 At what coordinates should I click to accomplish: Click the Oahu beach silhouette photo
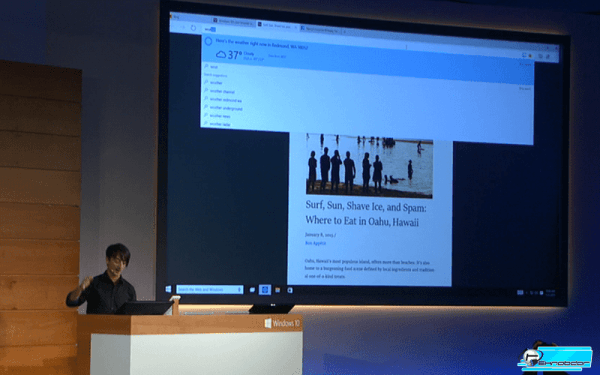coord(369,166)
